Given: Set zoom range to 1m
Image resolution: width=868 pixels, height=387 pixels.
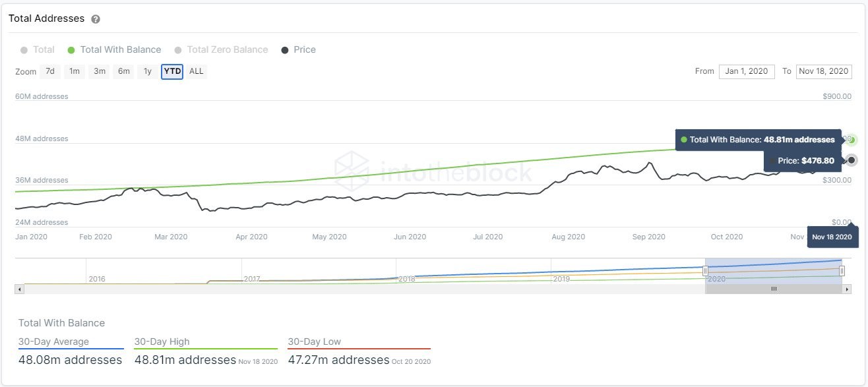Looking at the screenshot, I should 75,71.
